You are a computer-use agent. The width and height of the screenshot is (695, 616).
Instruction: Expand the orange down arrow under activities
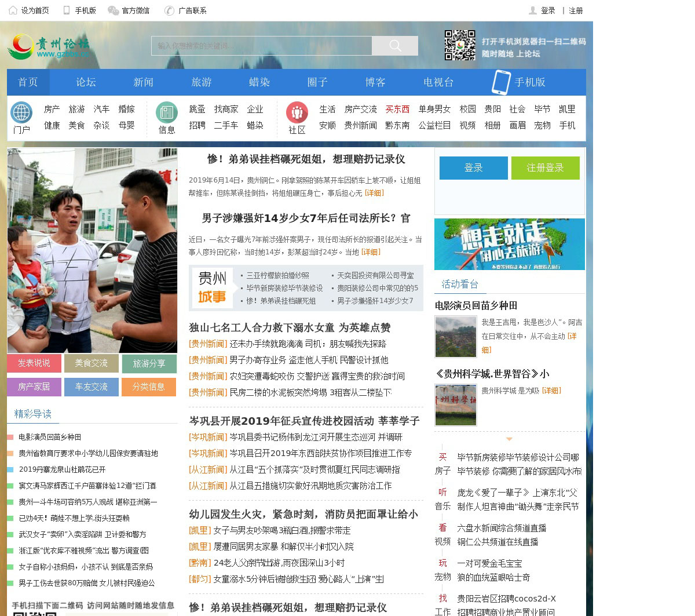coord(509,439)
